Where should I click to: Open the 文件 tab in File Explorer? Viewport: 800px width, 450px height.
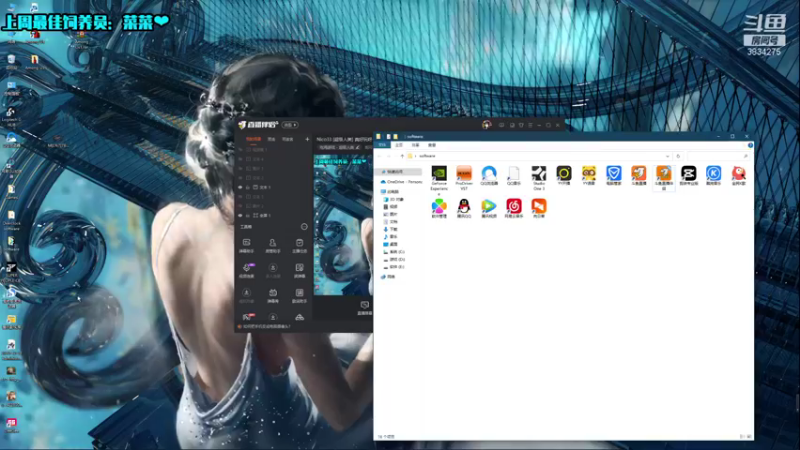coord(382,145)
